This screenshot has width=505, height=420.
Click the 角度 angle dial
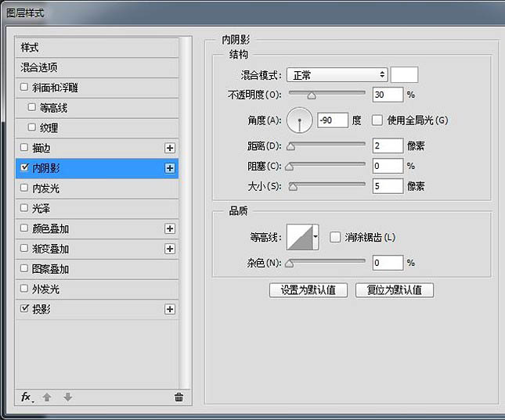[299, 120]
